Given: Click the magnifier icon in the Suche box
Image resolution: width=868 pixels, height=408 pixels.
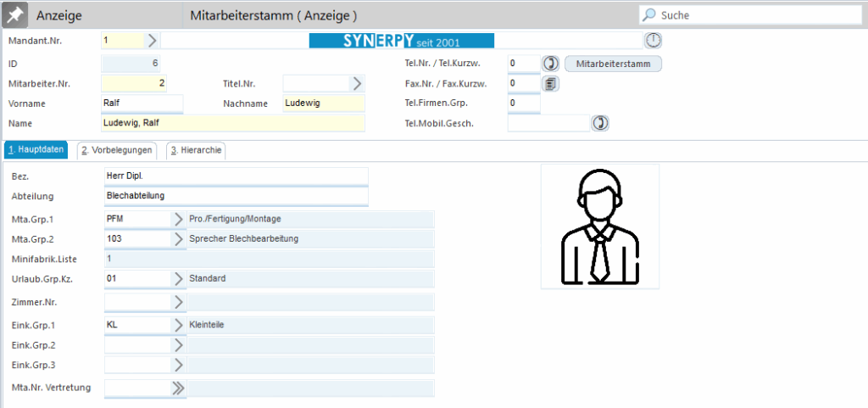Looking at the screenshot, I should 649,15.
